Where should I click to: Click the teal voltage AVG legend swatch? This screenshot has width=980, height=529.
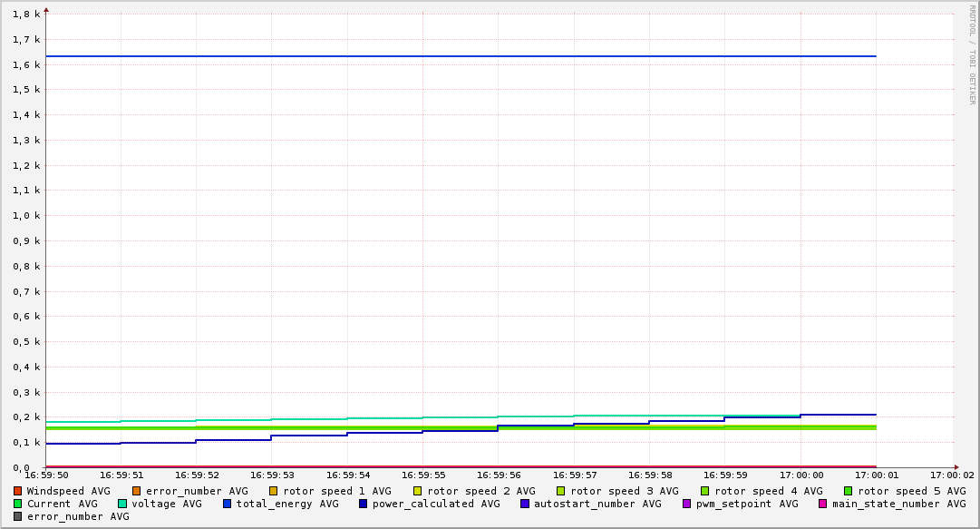pos(122,504)
